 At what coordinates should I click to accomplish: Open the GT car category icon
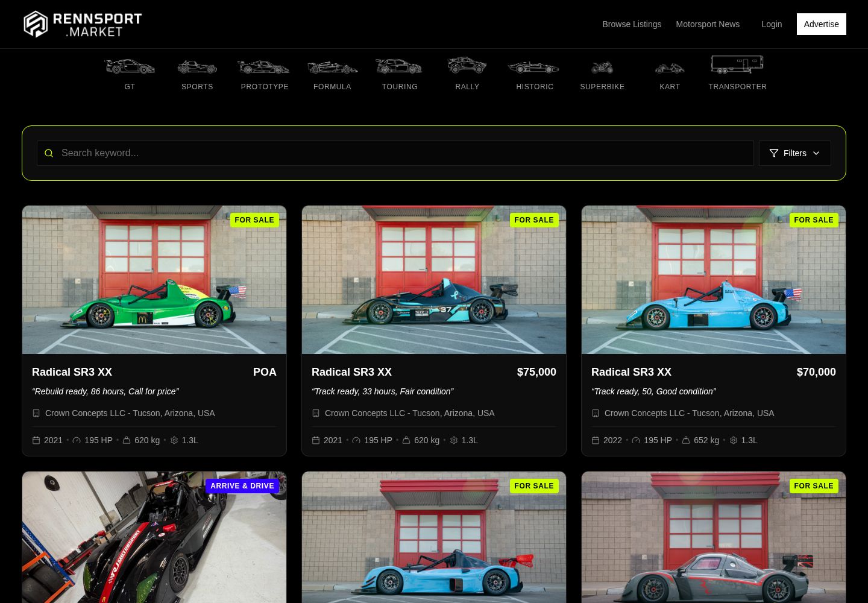point(130,66)
